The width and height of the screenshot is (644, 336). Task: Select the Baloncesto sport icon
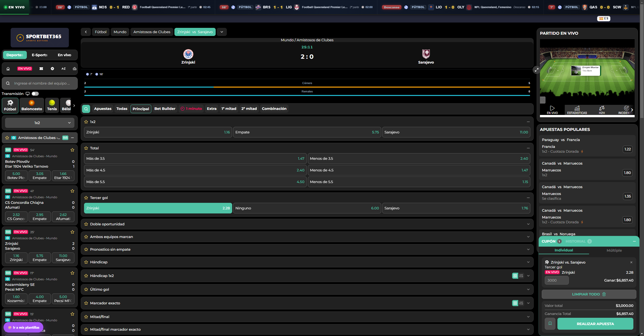click(x=32, y=105)
